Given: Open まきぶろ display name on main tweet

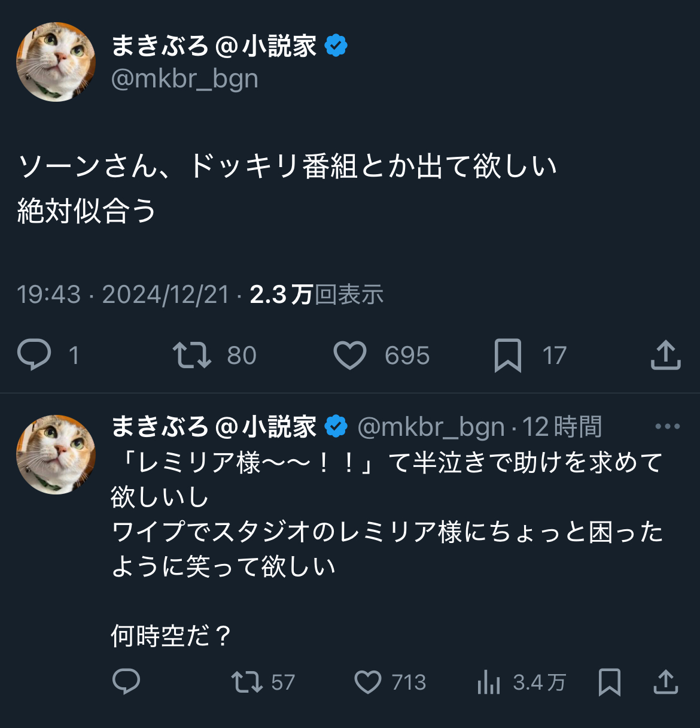Looking at the screenshot, I should [x=214, y=46].
